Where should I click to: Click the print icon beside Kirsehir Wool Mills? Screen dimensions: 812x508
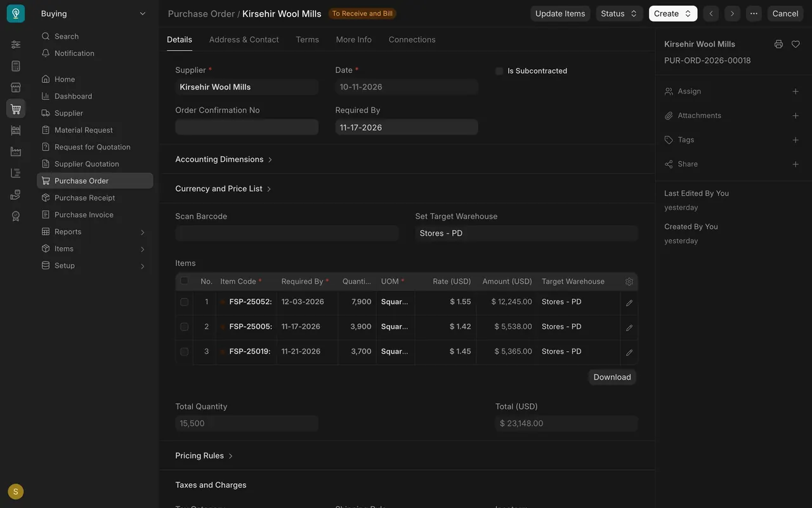tap(778, 44)
